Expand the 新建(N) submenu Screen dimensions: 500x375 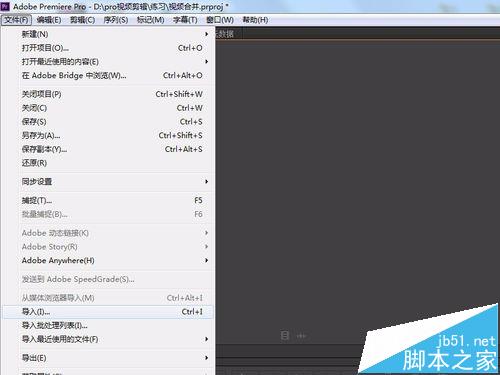coord(107,34)
